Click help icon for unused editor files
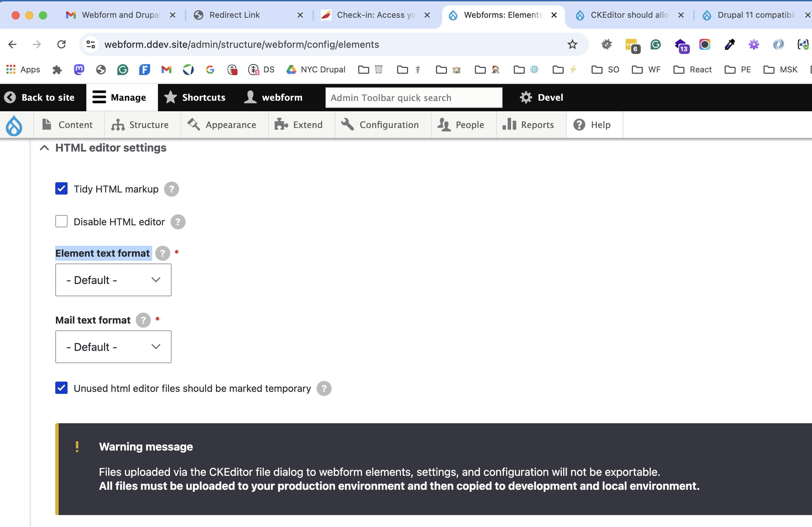The width and height of the screenshot is (812, 527). [x=324, y=388]
